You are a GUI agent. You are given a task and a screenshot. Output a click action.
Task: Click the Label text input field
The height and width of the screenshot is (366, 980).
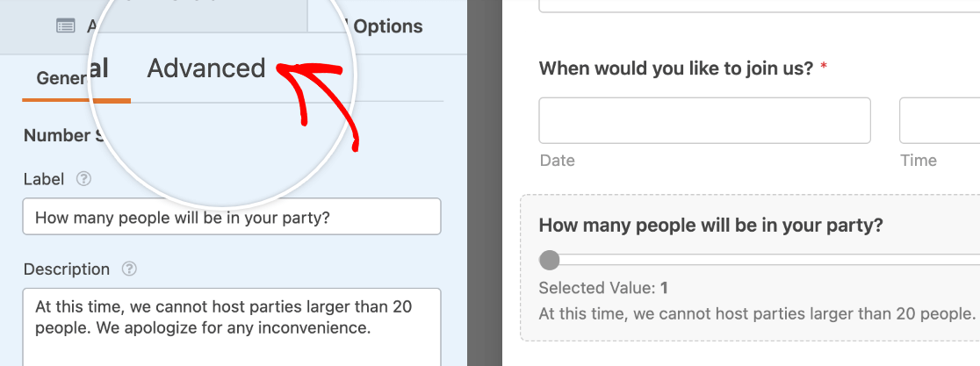232,217
